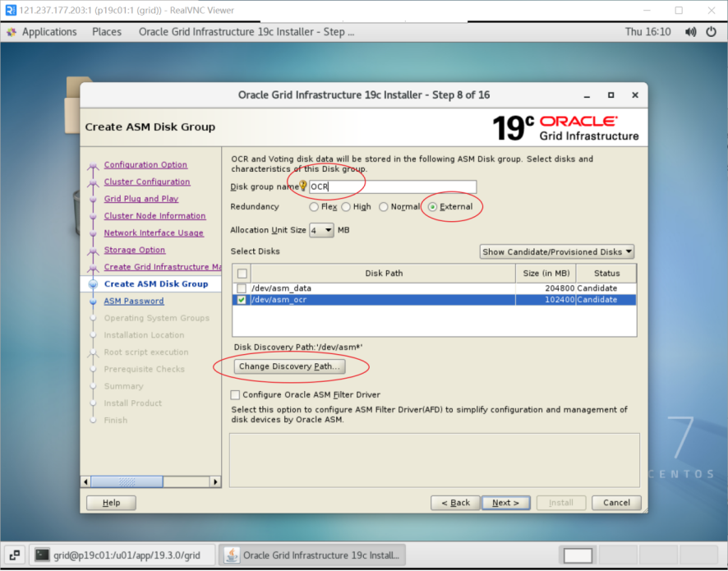The height and width of the screenshot is (571, 728).
Task: Click the disk group name hint bulb
Action: (x=303, y=186)
